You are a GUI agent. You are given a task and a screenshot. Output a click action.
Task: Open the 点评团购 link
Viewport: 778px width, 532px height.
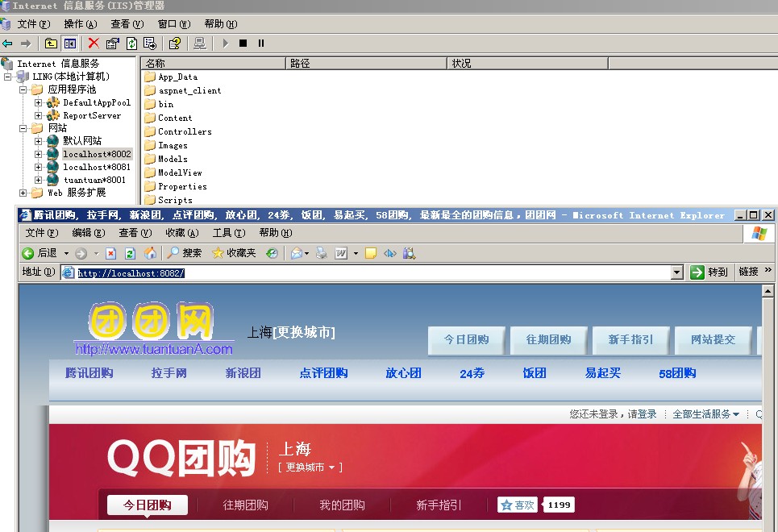point(323,373)
